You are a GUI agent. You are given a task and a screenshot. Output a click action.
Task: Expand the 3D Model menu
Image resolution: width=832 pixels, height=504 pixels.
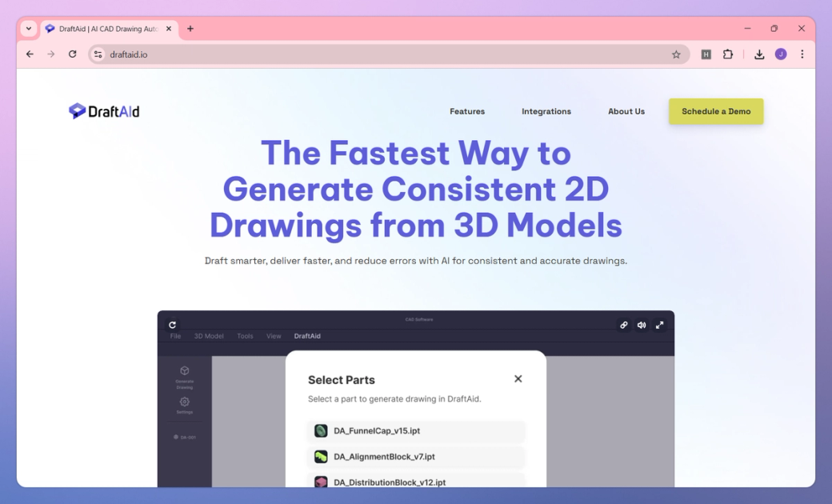point(209,336)
